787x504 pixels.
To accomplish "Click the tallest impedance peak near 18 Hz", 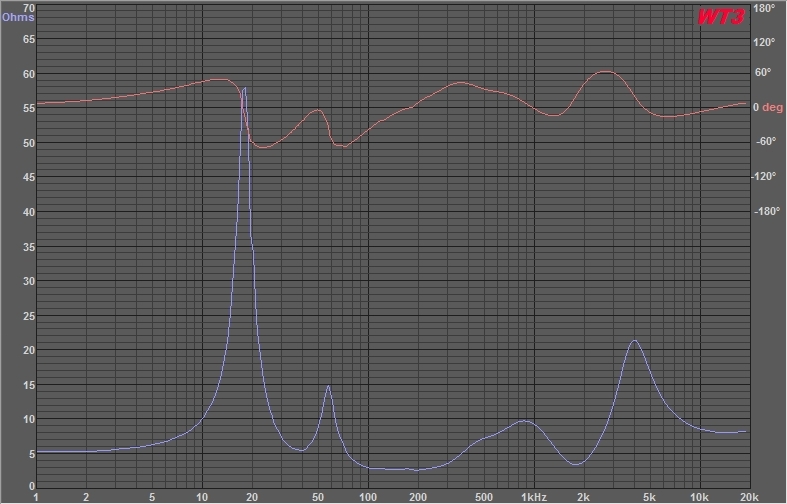I will 244,88.
